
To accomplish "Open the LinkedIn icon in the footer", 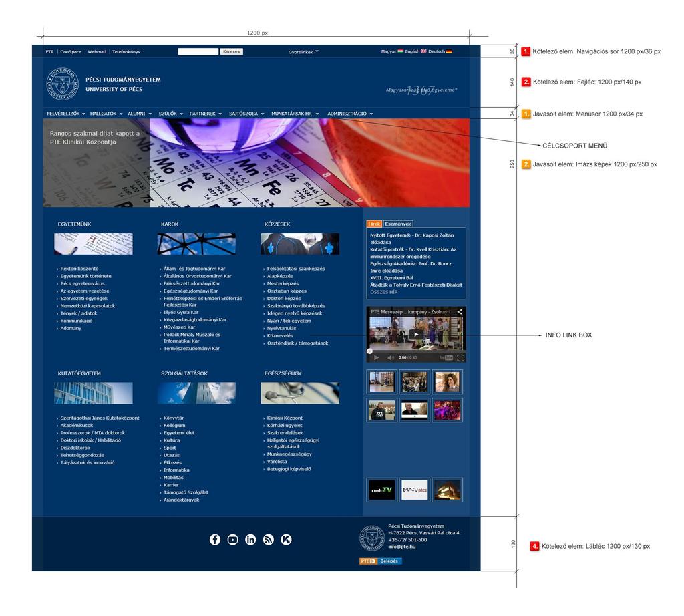I will click(250, 540).
